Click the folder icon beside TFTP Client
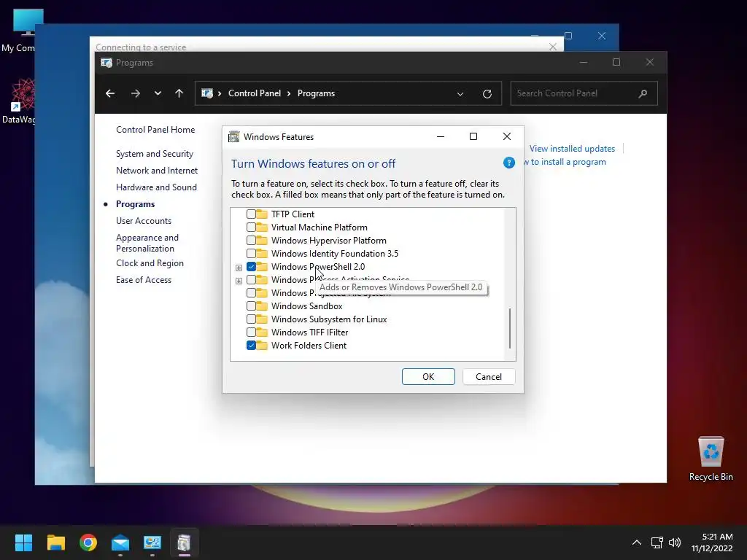 coord(262,214)
